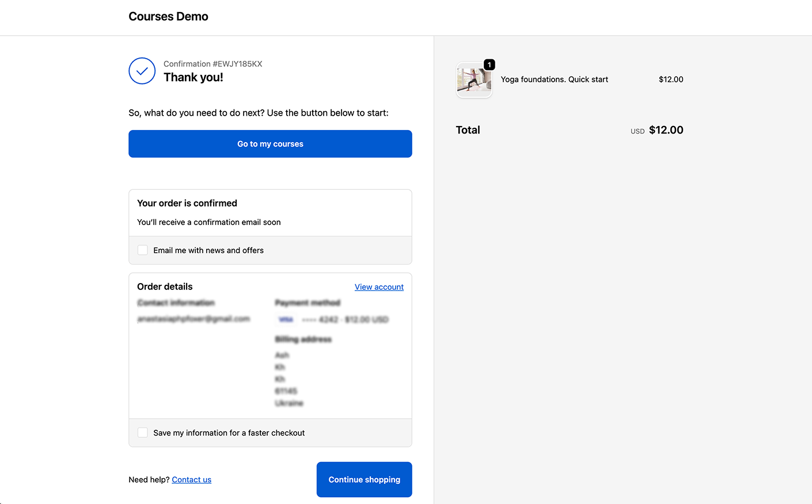
Task: Click the blurred contact email address
Action: [x=193, y=319]
